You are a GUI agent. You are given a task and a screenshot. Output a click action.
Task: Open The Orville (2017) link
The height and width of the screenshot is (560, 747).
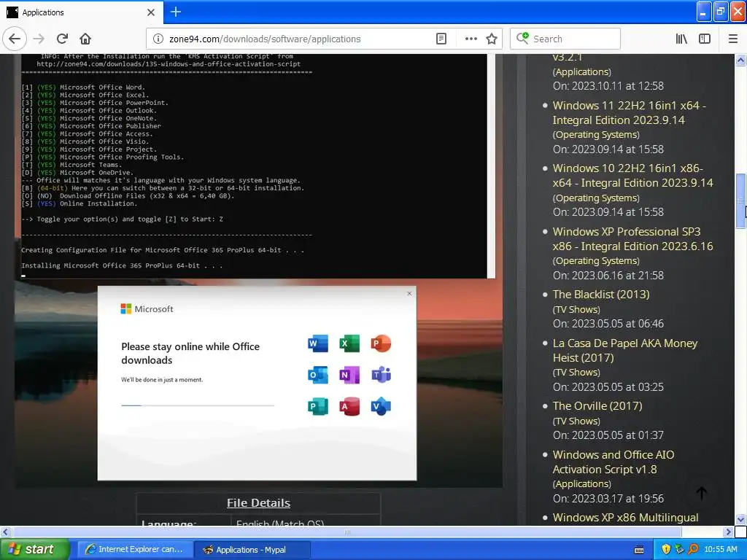[x=597, y=405]
